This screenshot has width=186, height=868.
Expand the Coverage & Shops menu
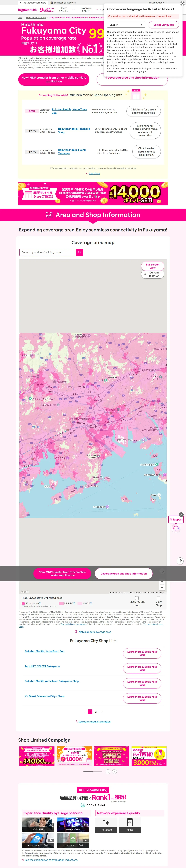(x=88, y=10)
